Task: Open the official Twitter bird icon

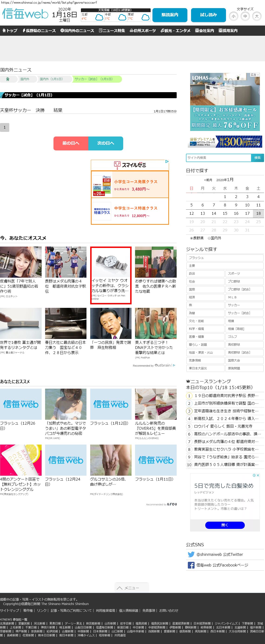Action: click(191, 554)
